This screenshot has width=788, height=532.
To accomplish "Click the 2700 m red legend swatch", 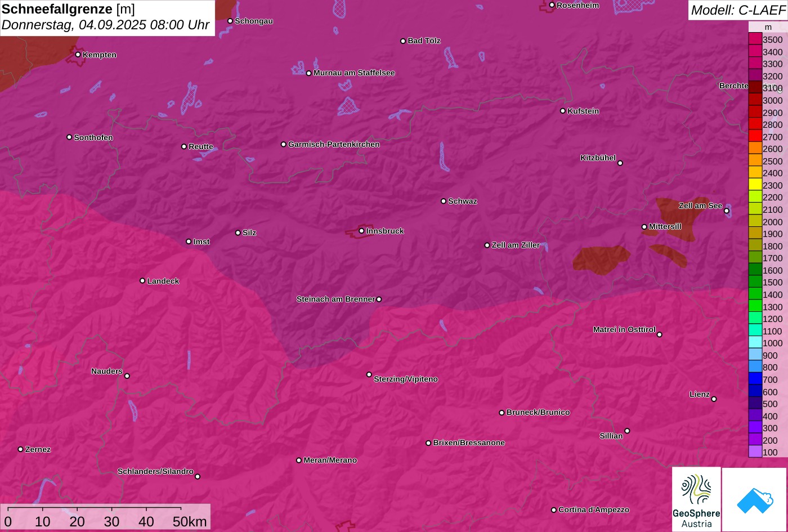I will (x=755, y=137).
